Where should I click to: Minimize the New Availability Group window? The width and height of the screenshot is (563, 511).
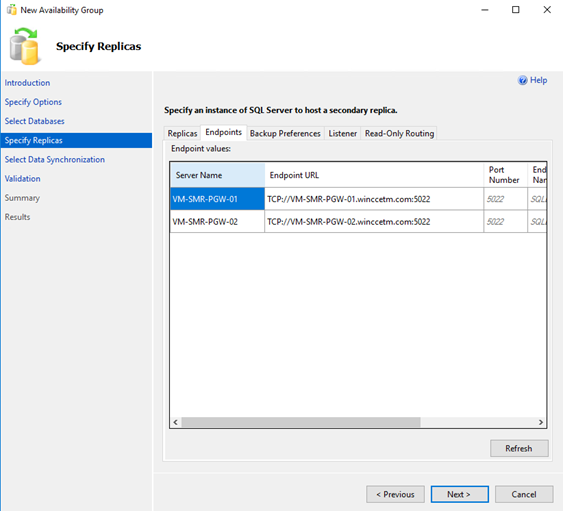485,10
